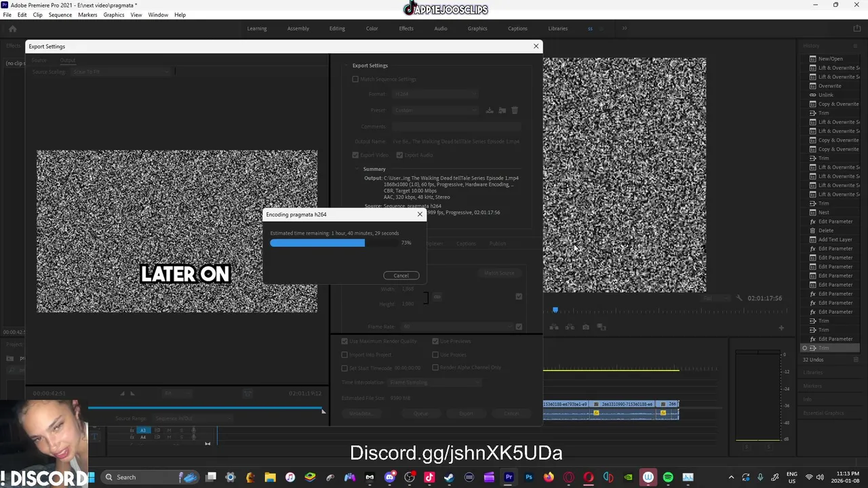Screen dimensions: 868x488
Task: Switch to the Audio workspace tab
Action: point(441,28)
